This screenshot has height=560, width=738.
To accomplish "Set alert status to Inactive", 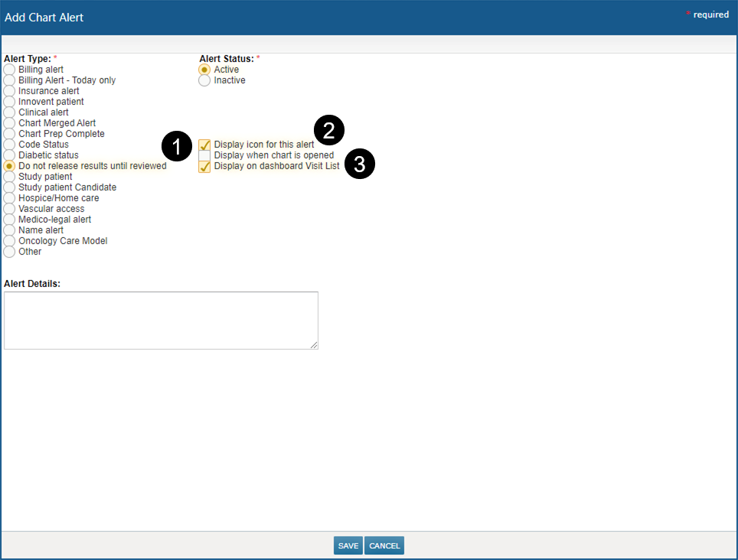I will click(x=204, y=80).
